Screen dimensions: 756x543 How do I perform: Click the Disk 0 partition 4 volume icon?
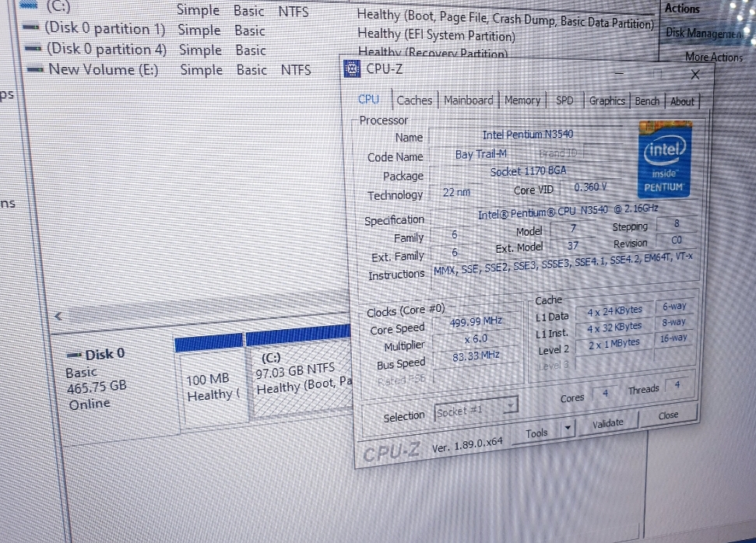point(34,48)
